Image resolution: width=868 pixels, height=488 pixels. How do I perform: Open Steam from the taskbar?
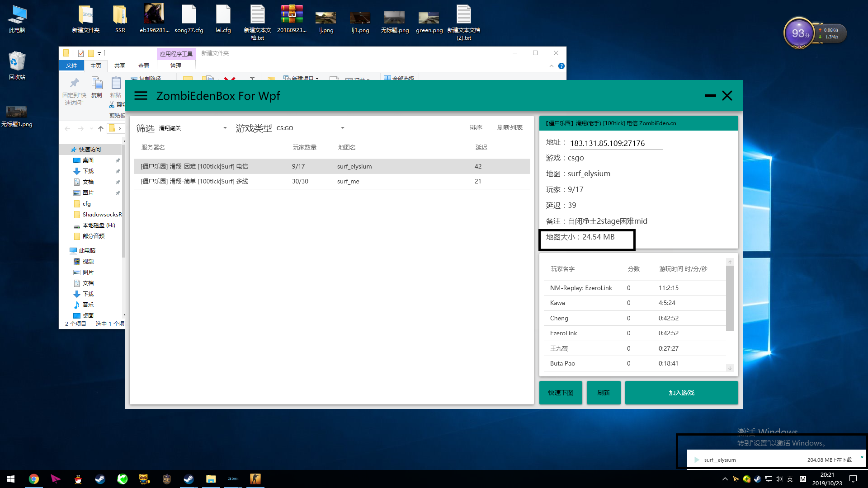(x=100, y=479)
